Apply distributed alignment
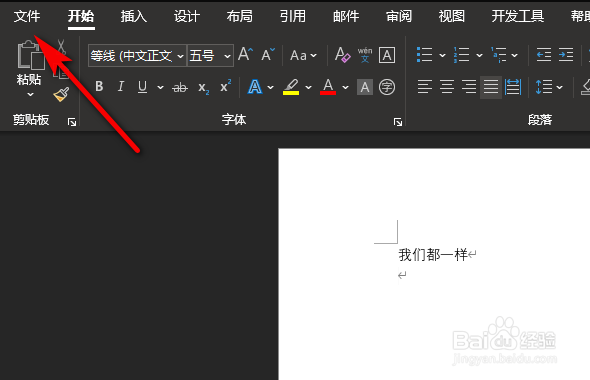 pyautogui.click(x=513, y=87)
